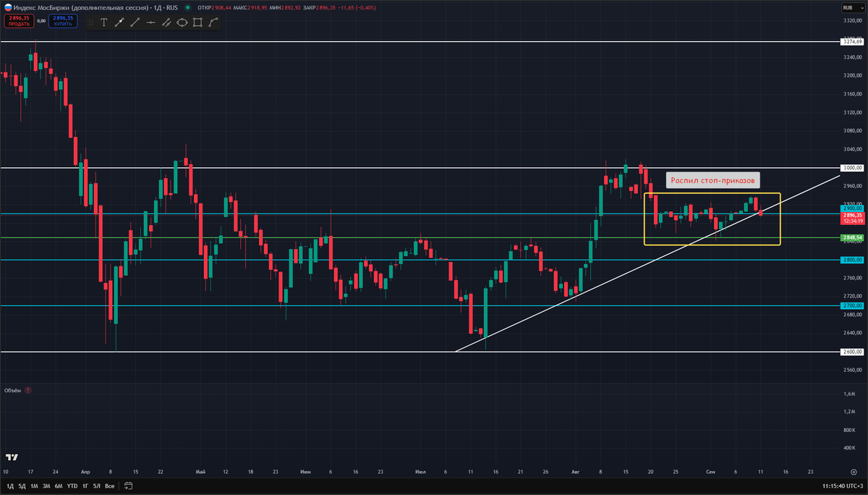Screen dimensions: 868x495
Task: Select the ellipse shape tool
Action: [x=182, y=22]
